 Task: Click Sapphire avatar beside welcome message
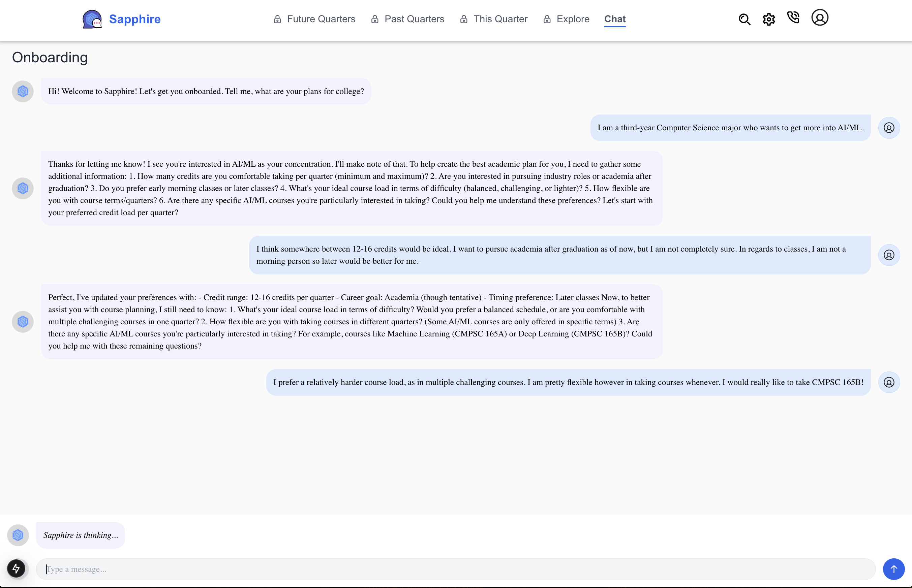click(23, 91)
